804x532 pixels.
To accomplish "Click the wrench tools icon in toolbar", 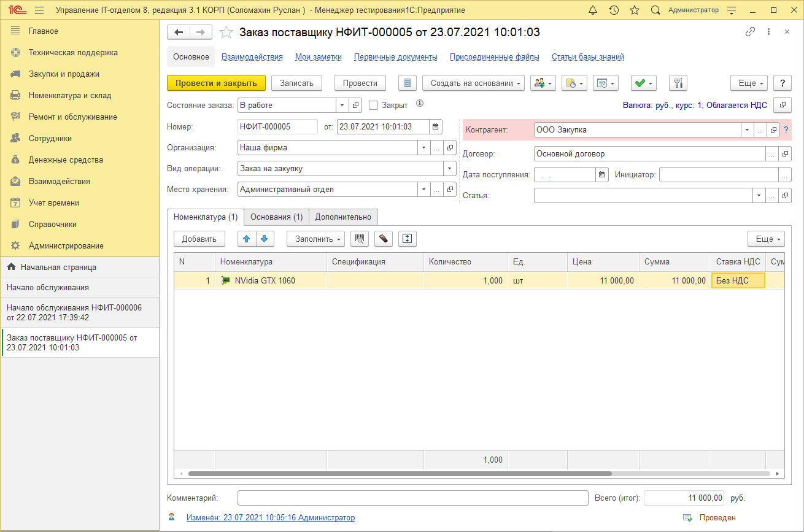I will tap(678, 83).
